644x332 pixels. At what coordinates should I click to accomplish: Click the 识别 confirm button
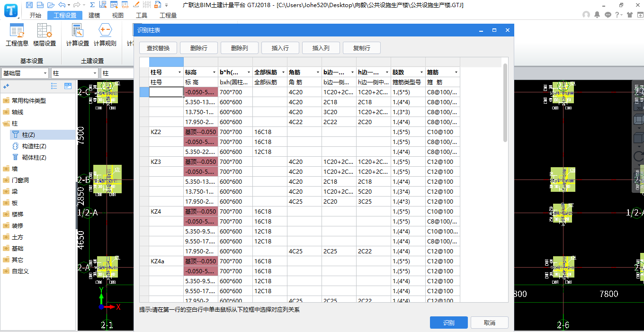[x=448, y=323]
